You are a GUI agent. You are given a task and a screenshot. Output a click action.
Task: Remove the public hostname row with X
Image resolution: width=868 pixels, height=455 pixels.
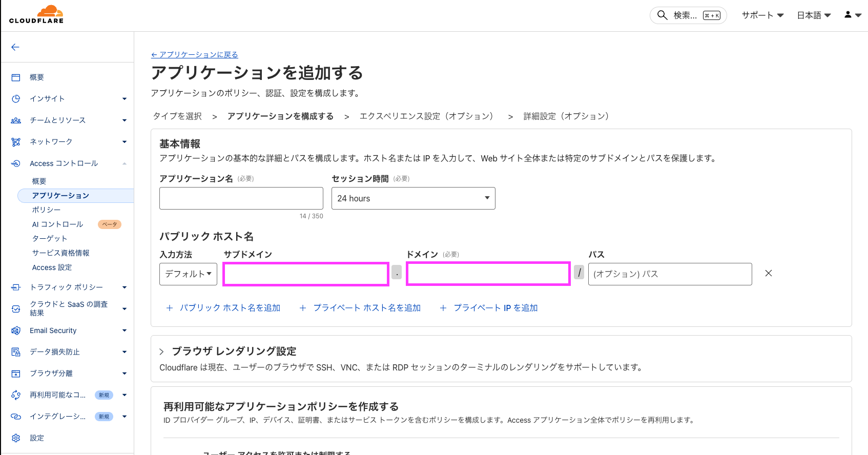pos(769,274)
